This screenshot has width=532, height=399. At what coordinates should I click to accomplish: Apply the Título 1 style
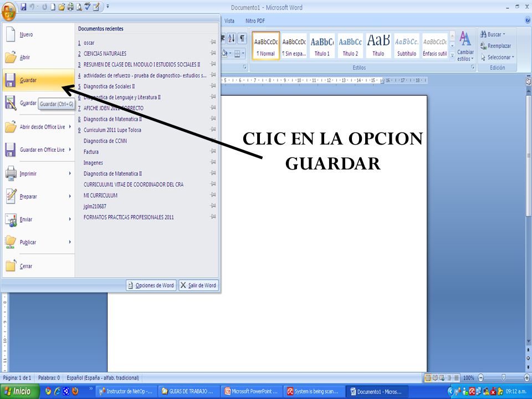(x=322, y=46)
